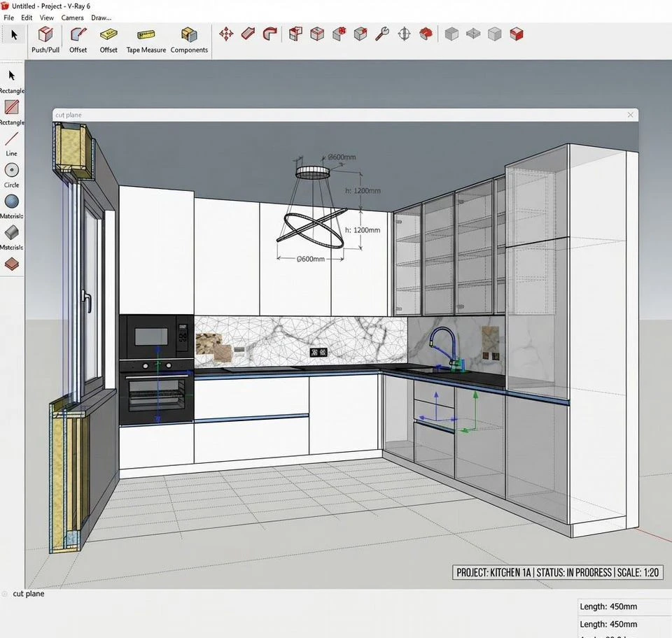
Task: Select the Move tool with four red arrows
Action: [x=226, y=34]
